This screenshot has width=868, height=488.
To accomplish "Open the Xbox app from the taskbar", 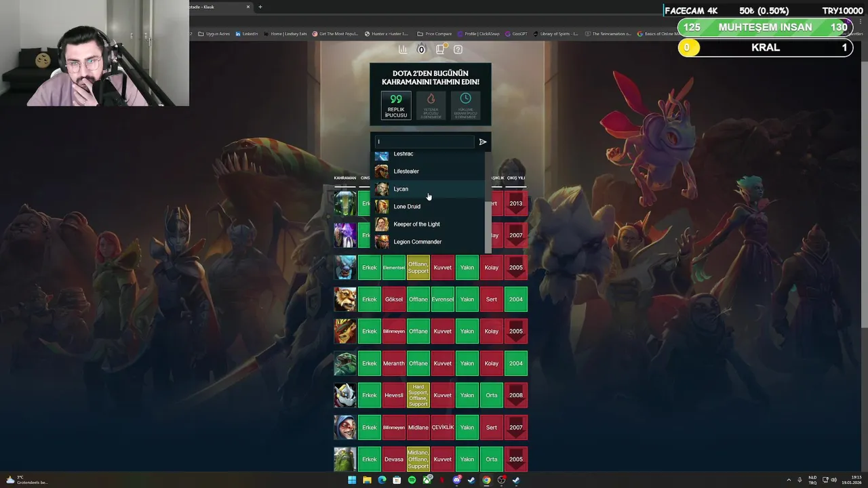I will pyautogui.click(x=427, y=480).
